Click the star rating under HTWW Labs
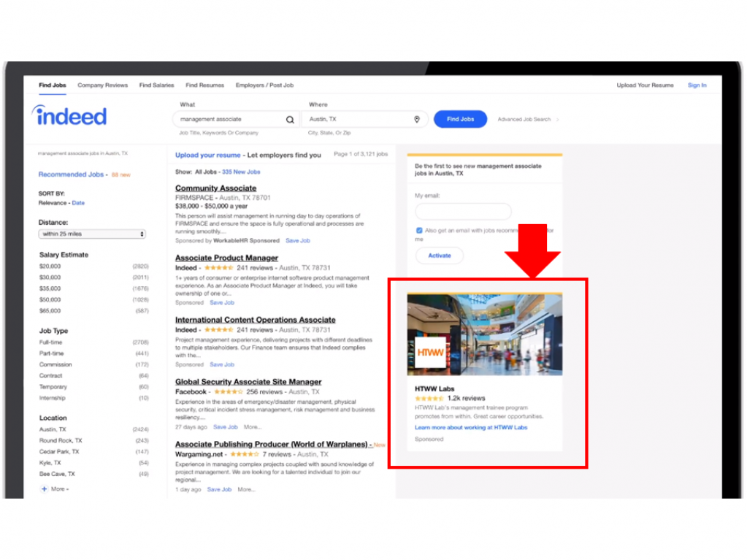747x560 pixels. pyautogui.click(x=429, y=398)
